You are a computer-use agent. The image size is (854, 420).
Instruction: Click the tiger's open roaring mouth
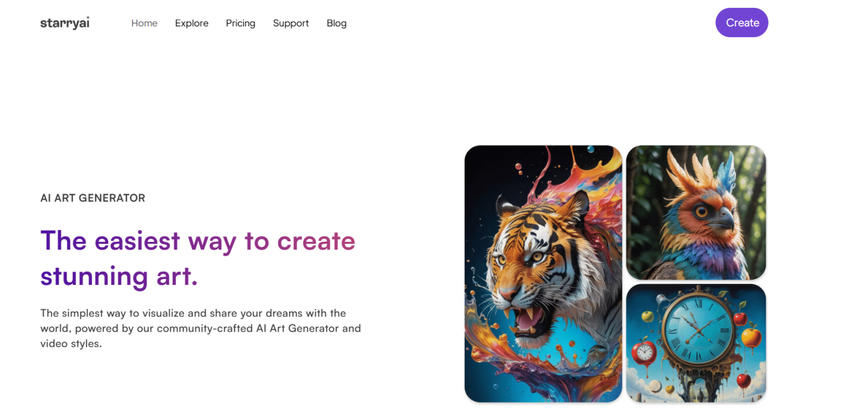(x=528, y=320)
